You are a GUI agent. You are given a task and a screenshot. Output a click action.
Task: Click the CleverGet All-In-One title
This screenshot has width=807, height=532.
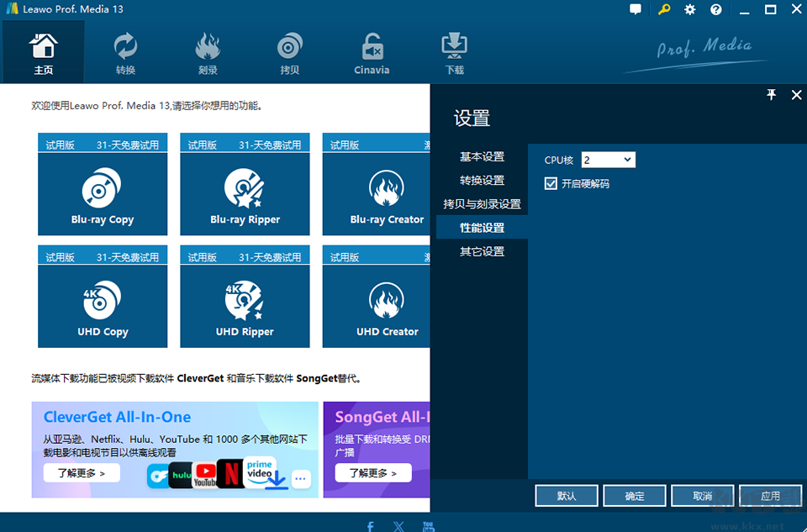pyautogui.click(x=117, y=417)
